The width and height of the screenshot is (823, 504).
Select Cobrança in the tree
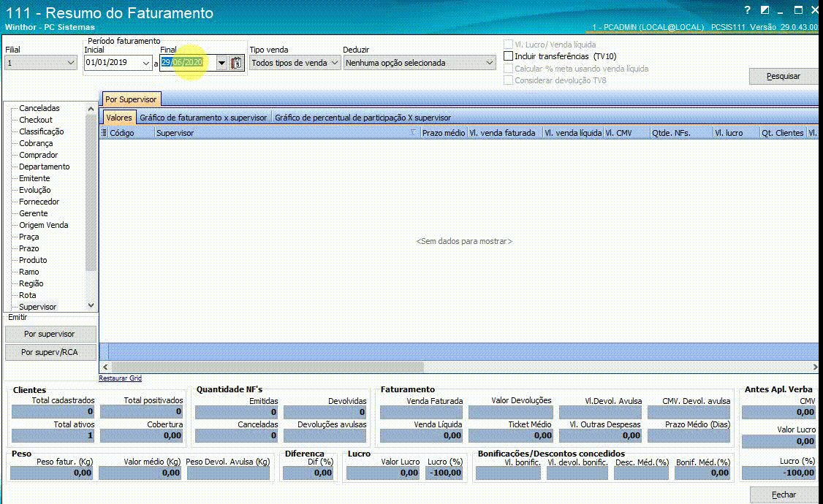point(36,143)
